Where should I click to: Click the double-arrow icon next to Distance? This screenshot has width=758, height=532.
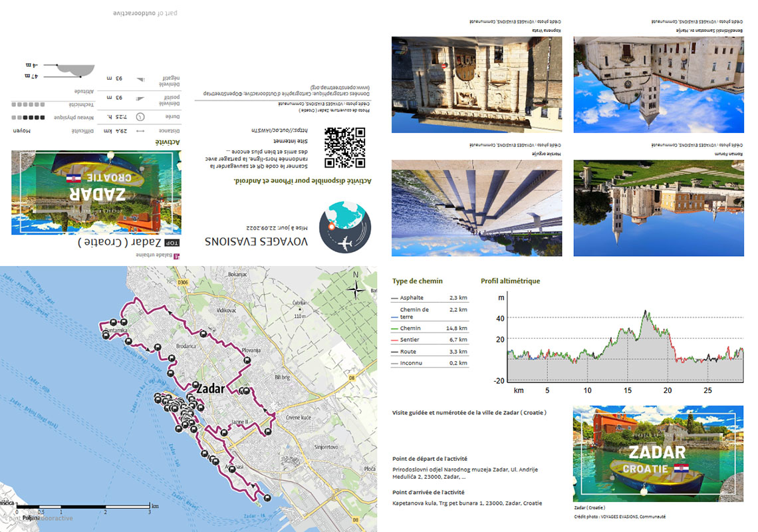(140, 131)
